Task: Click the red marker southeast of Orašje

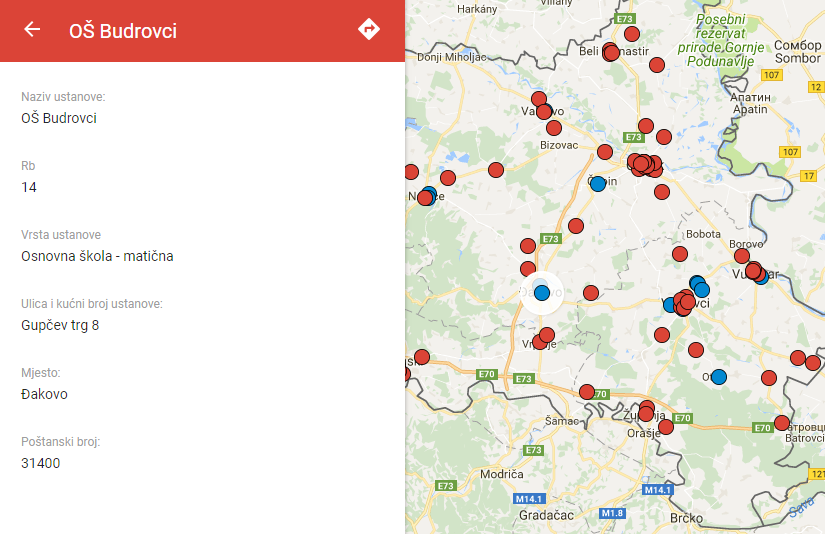Action: pyautogui.click(x=666, y=427)
